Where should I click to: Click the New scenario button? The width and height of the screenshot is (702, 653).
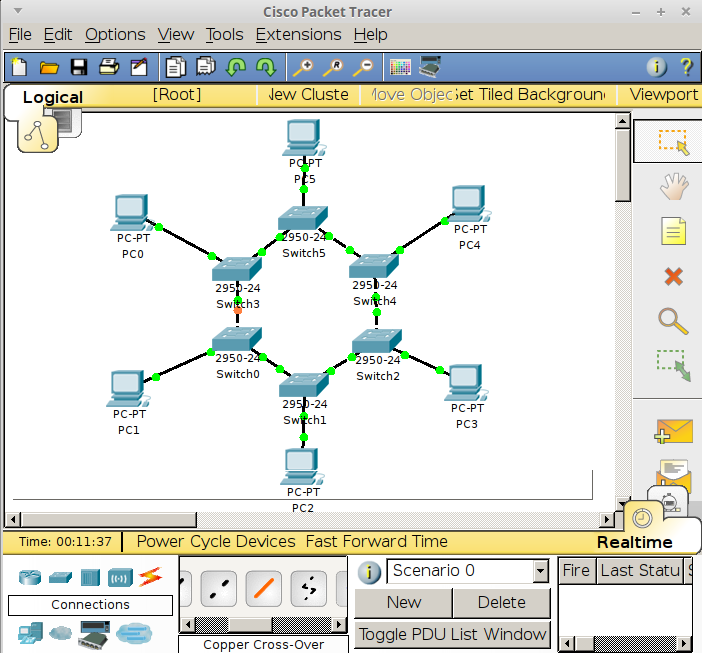tap(403, 602)
